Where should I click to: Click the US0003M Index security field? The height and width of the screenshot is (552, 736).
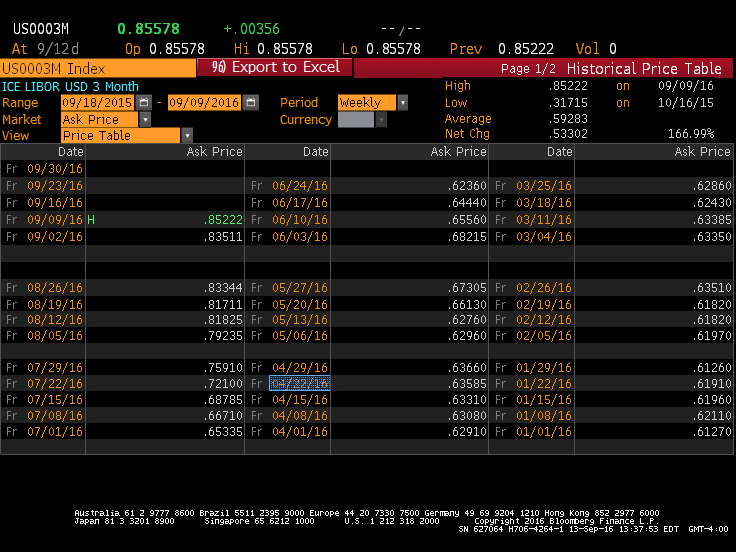(x=98, y=69)
